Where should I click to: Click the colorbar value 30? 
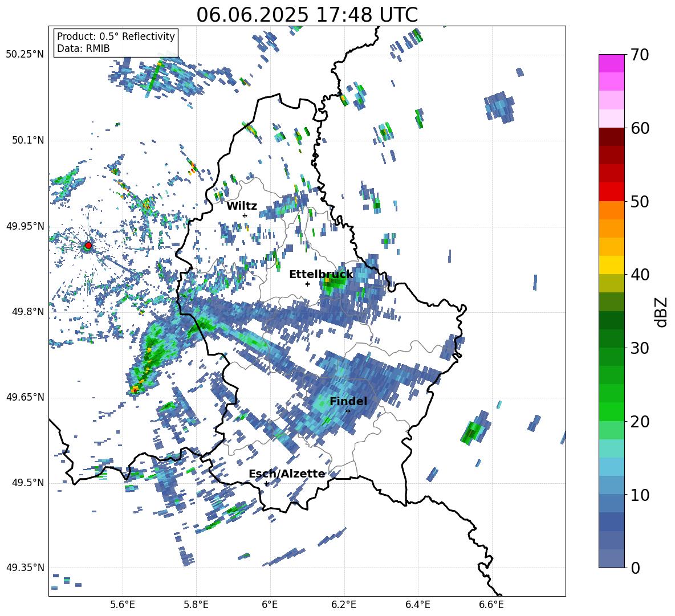click(x=640, y=348)
